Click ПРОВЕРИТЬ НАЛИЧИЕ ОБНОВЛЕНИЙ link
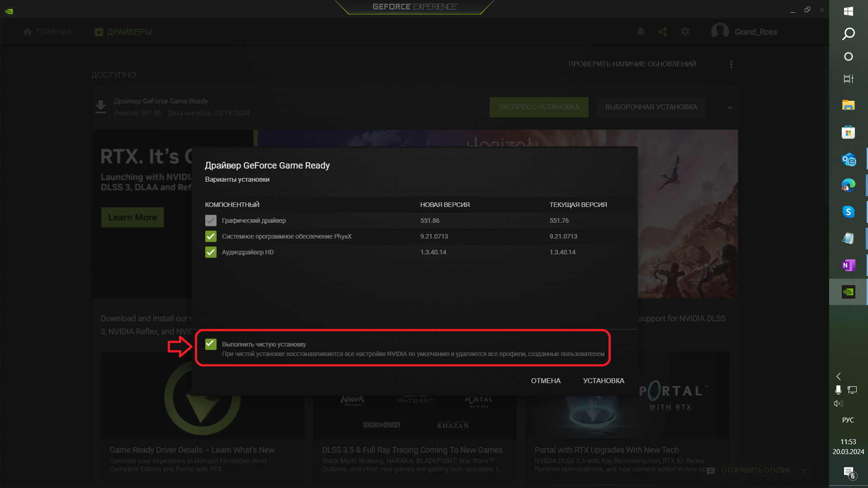Image resolution: width=868 pixels, height=488 pixels. coord(632,64)
